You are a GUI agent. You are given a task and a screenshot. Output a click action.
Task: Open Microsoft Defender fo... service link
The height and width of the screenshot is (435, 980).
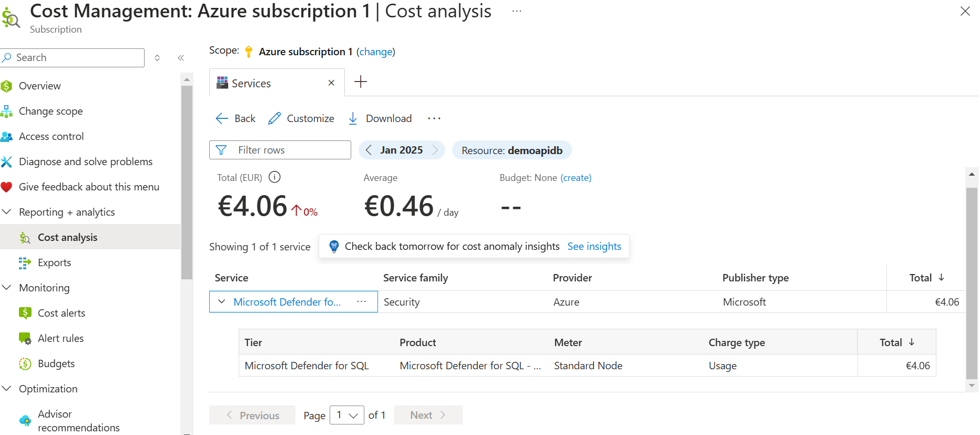click(287, 302)
